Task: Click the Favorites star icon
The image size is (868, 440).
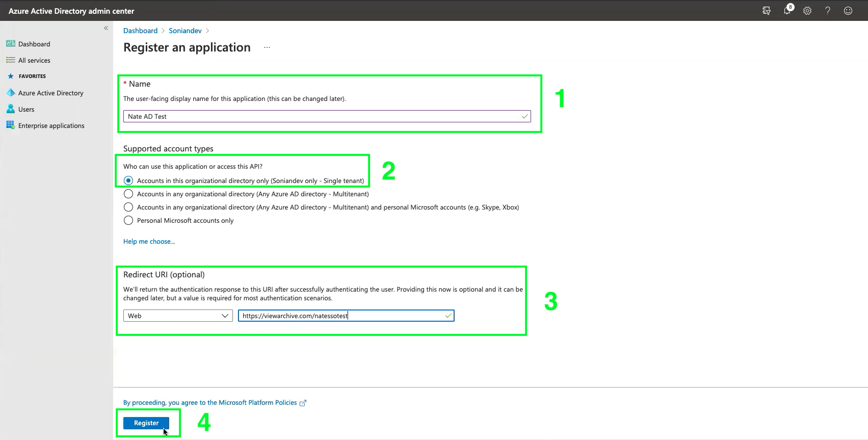Action: pos(10,76)
